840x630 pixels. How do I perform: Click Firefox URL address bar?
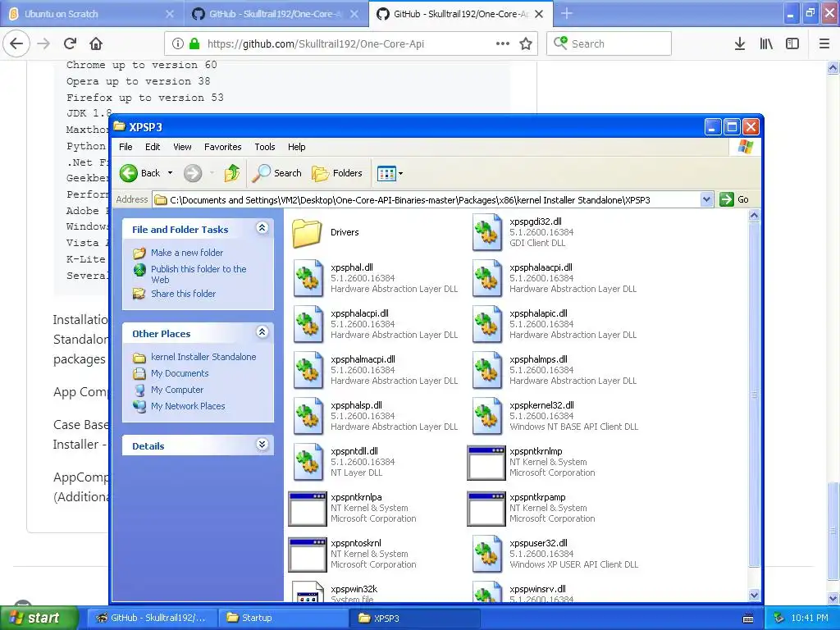click(349, 44)
